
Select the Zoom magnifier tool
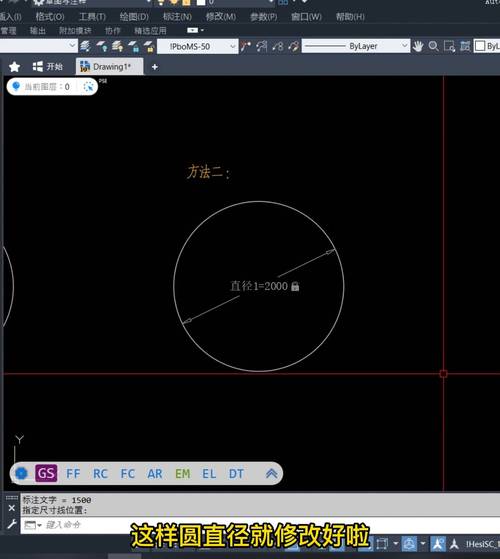[x=433, y=46]
